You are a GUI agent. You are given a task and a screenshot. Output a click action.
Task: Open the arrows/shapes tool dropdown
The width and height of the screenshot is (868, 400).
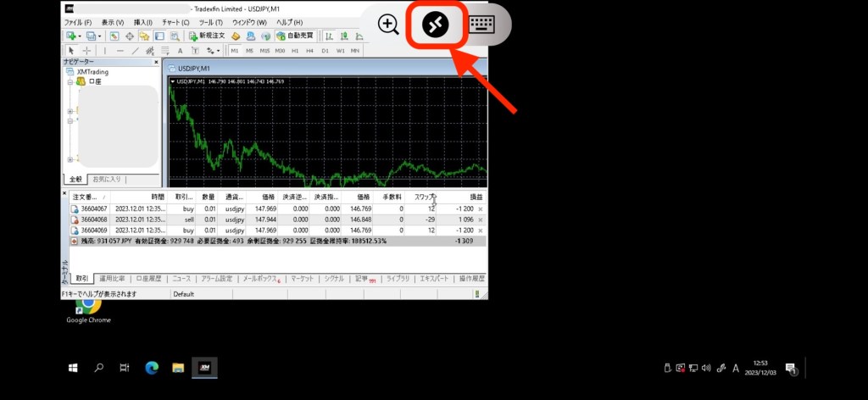217,51
